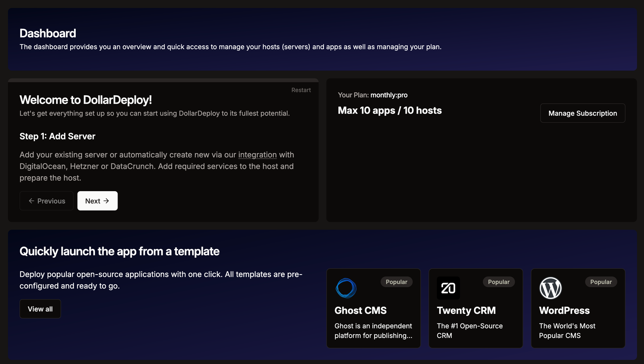Viewport: 644px width, 364px height.
Task: Click the WordPress logo icon
Action: tap(551, 288)
